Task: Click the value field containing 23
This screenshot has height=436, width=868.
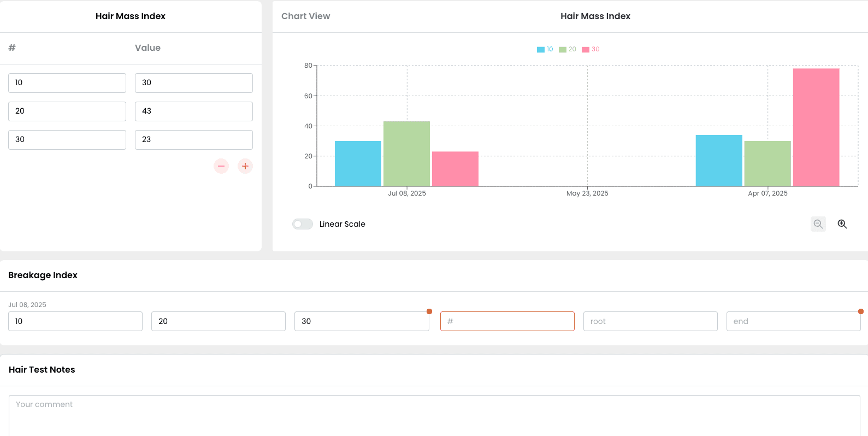Action: click(x=193, y=140)
